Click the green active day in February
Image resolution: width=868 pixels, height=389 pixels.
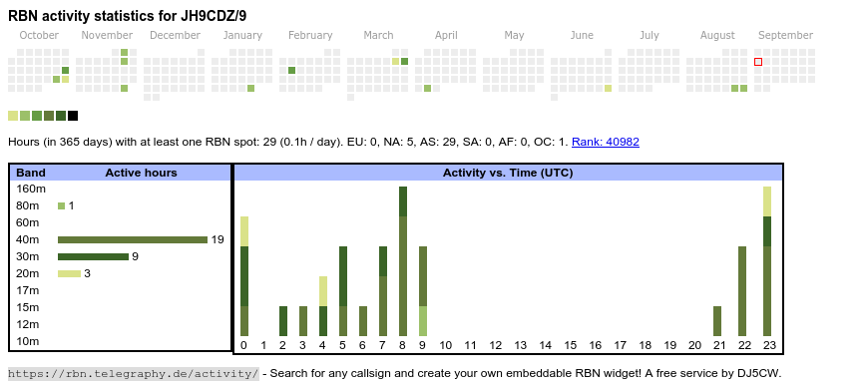coord(291,70)
